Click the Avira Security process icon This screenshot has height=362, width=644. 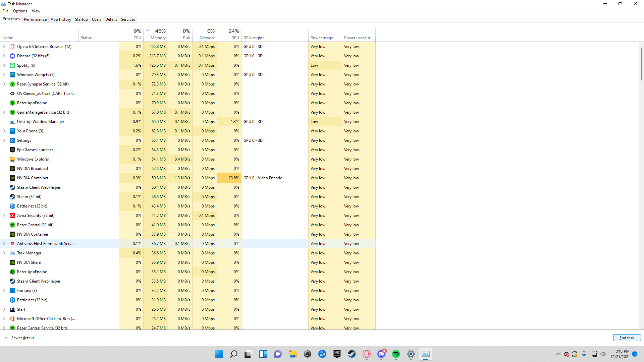pyautogui.click(x=12, y=216)
